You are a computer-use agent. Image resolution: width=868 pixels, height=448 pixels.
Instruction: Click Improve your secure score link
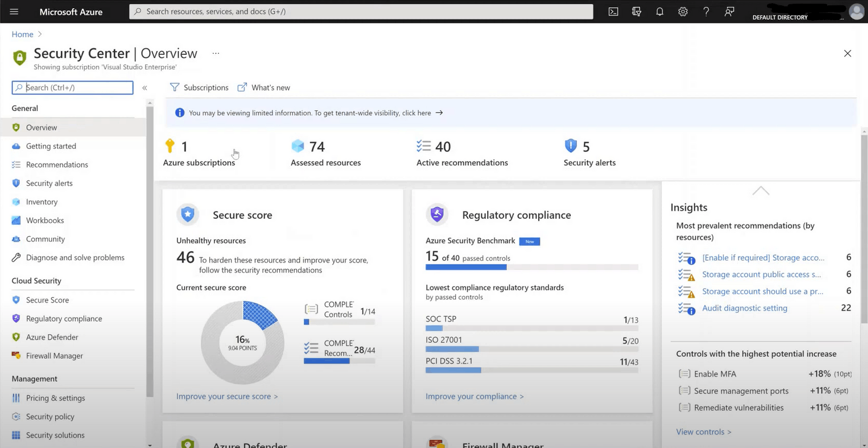(227, 396)
